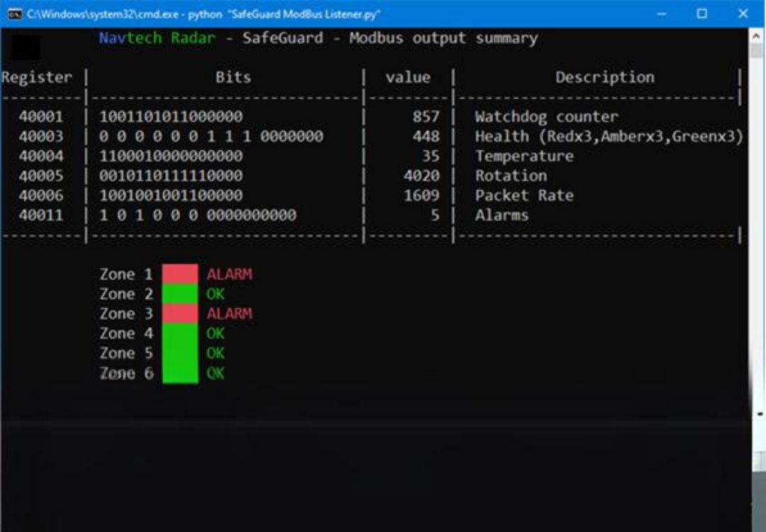
Task: Maximize the command prompt window
Action: (701, 13)
